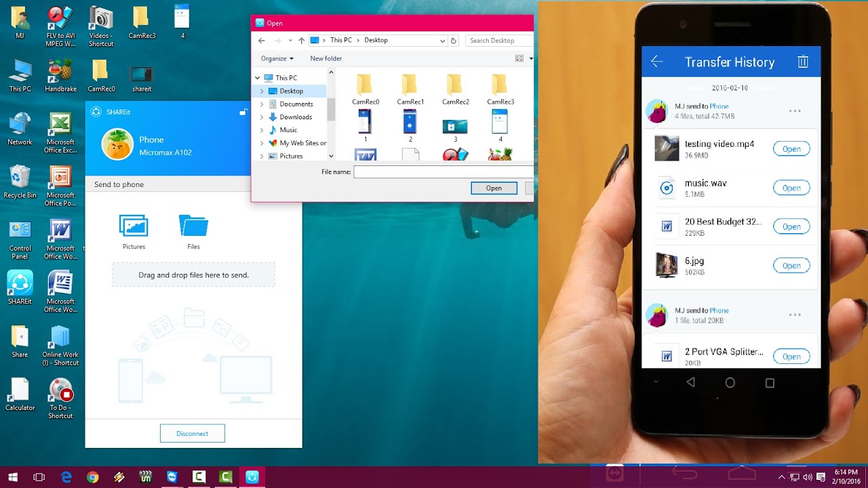Select the file named 1 in the Open dialog
This screenshot has height=488, width=868.
coord(366,126)
